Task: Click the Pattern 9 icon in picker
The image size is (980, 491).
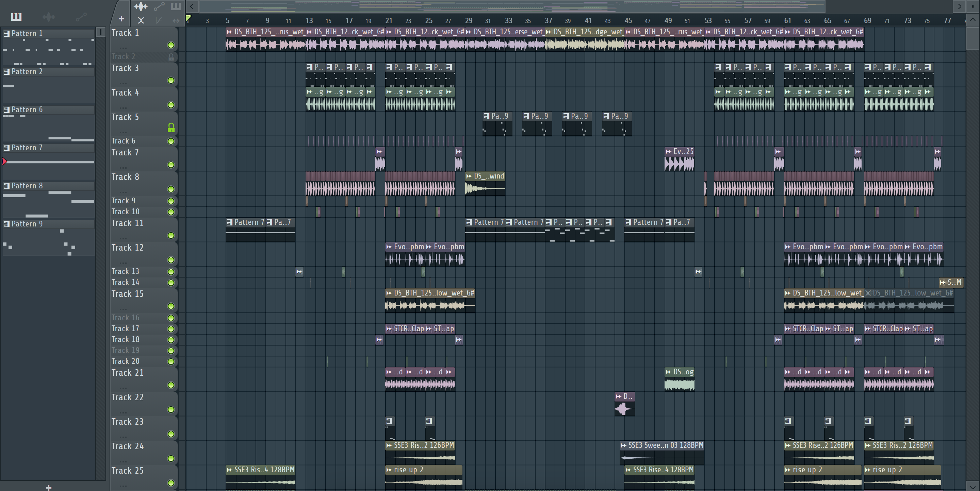Action: 6,224
